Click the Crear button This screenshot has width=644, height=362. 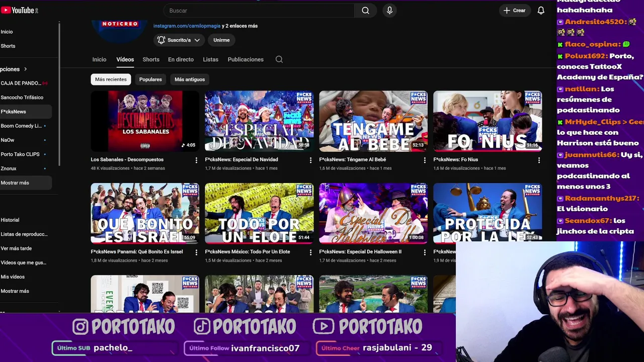pos(515,11)
